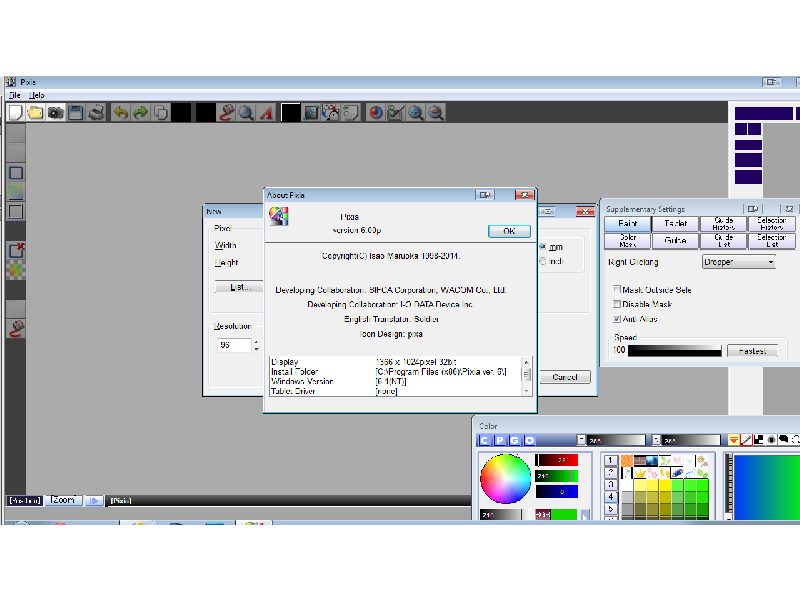Select the red letter A text tool
Image resolution: width=800 pixels, height=600 pixels.
pos(266,113)
